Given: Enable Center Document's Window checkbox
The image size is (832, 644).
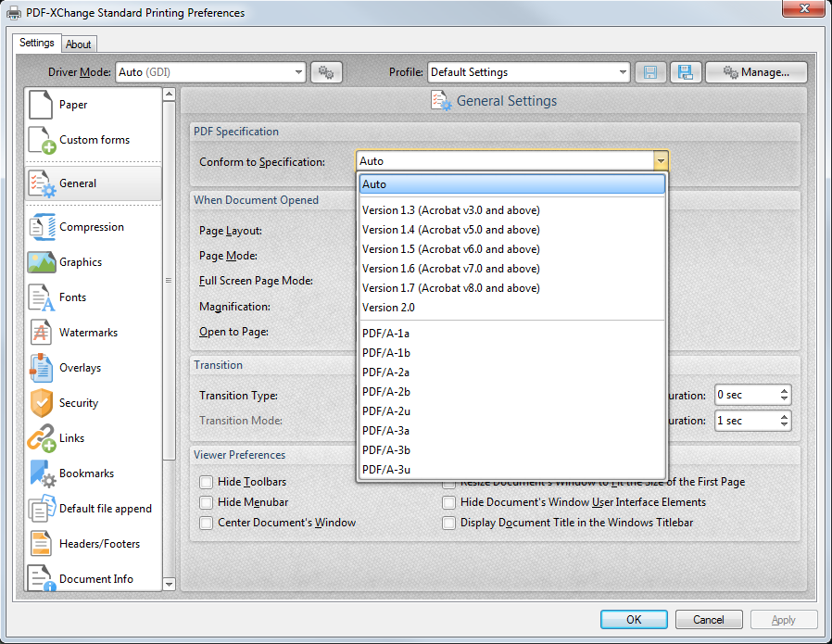Looking at the screenshot, I should [206, 523].
